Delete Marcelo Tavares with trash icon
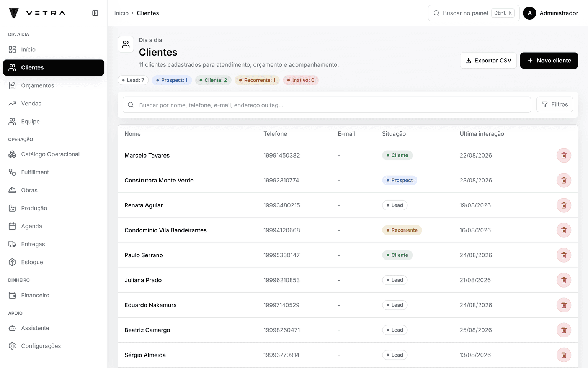 tap(564, 155)
